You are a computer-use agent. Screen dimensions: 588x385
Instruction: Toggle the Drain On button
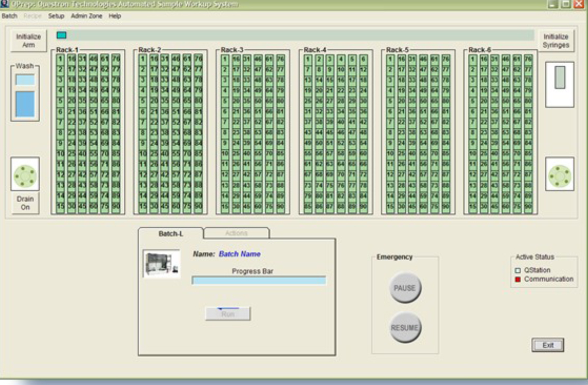pos(25,203)
